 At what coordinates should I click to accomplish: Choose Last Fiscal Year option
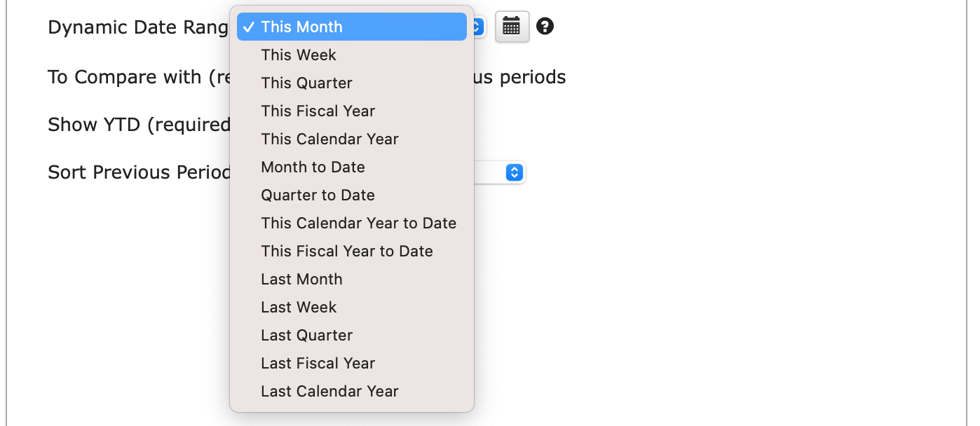point(352,363)
